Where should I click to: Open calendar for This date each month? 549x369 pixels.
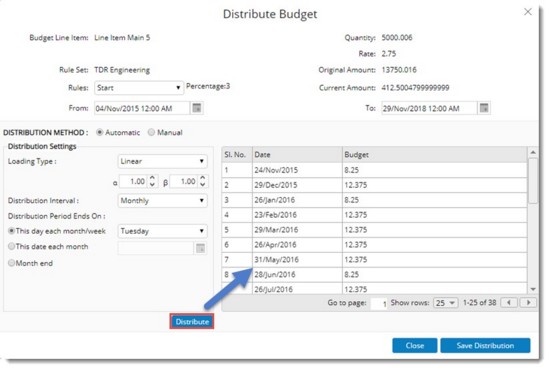click(200, 248)
